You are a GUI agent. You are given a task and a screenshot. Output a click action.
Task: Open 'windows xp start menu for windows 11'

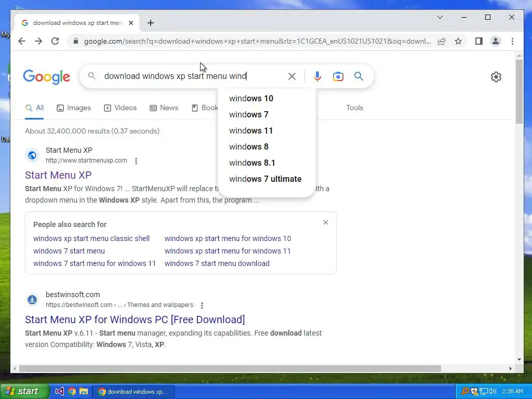[228, 251]
